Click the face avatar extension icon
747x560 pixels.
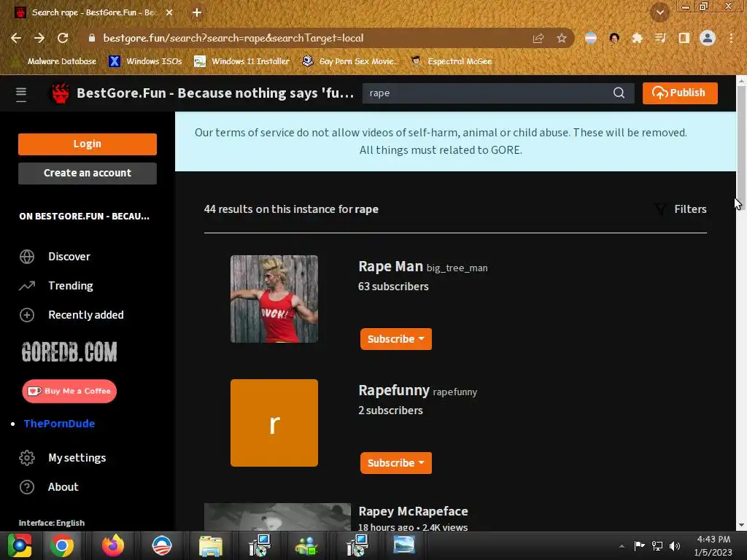614,38
